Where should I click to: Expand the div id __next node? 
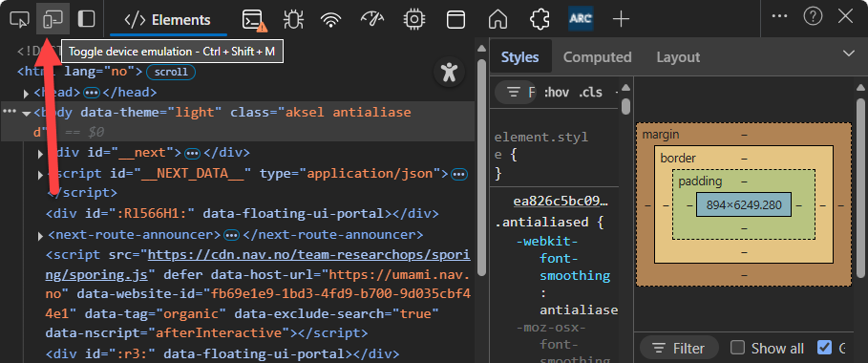click(40, 153)
